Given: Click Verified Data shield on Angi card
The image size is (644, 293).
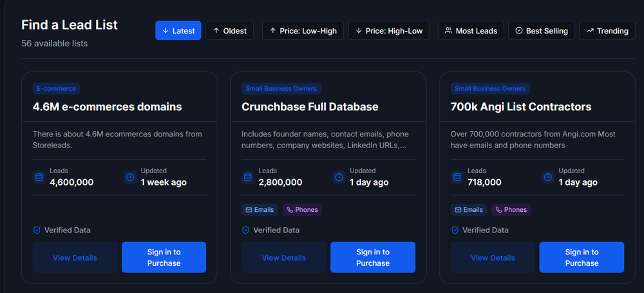Looking at the screenshot, I should coord(455,230).
